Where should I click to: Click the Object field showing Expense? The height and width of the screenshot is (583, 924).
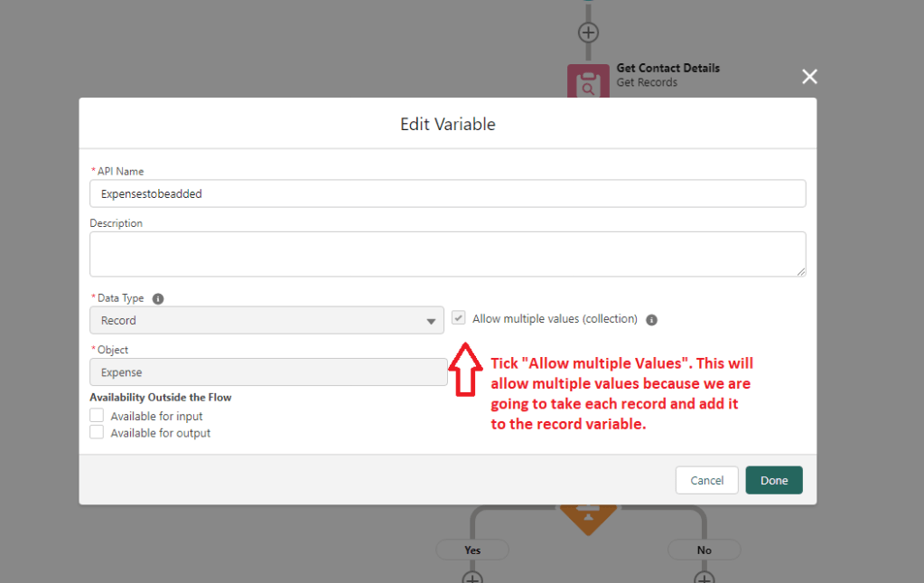(x=268, y=372)
